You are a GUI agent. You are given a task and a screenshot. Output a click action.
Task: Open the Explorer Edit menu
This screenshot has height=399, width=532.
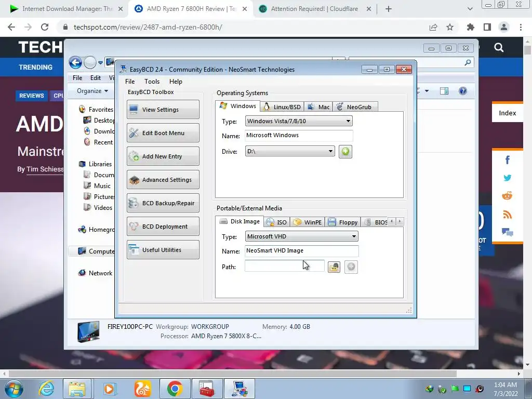tap(96, 78)
